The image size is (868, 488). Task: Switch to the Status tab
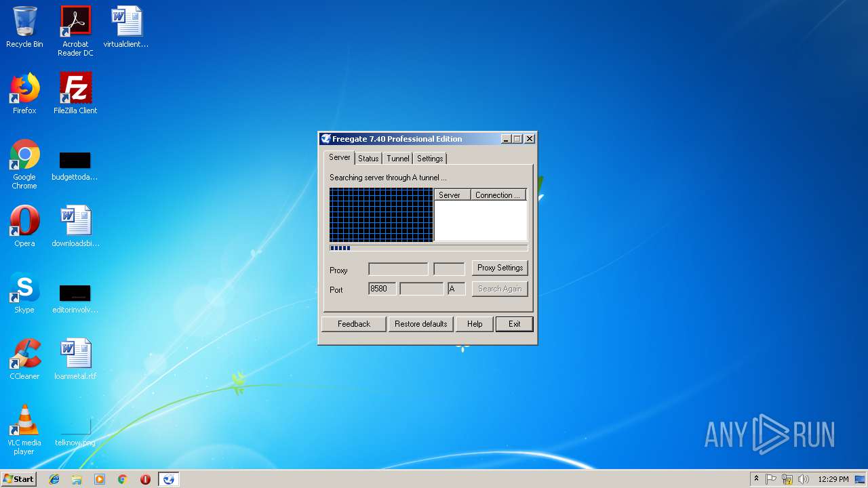point(368,159)
